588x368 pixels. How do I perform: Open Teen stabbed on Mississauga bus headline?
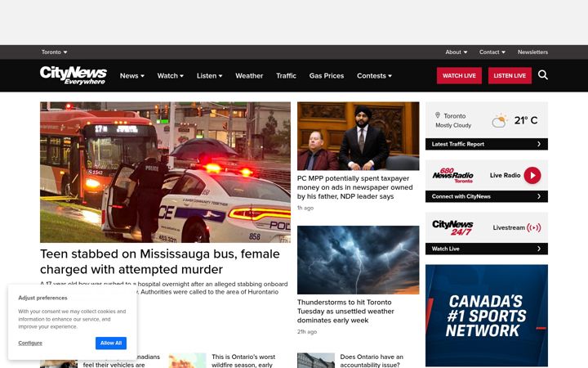(x=160, y=262)
